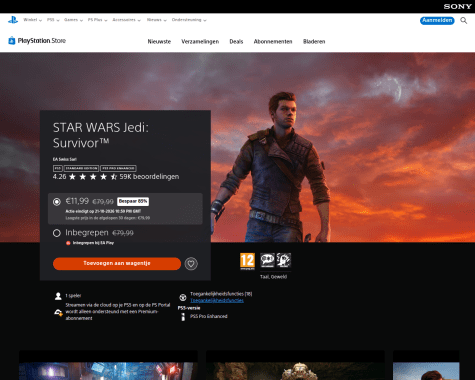Open the middle screenshot thumbnail
This screenshot has height=380, width=475.
point(295,365)
